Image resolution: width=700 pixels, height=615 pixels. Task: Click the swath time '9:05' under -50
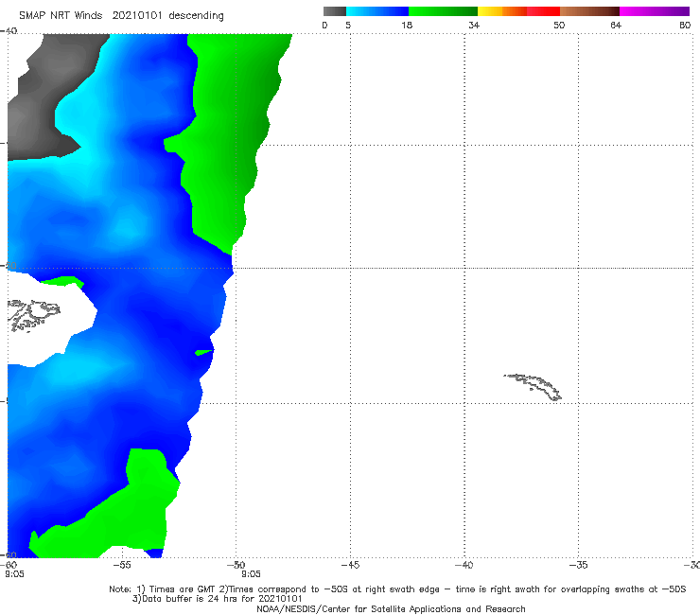coord(251,574)
